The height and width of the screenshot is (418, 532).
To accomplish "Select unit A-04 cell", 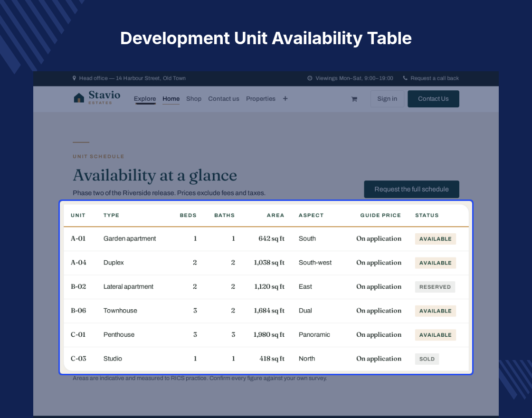I will click(x=78, y=263).
